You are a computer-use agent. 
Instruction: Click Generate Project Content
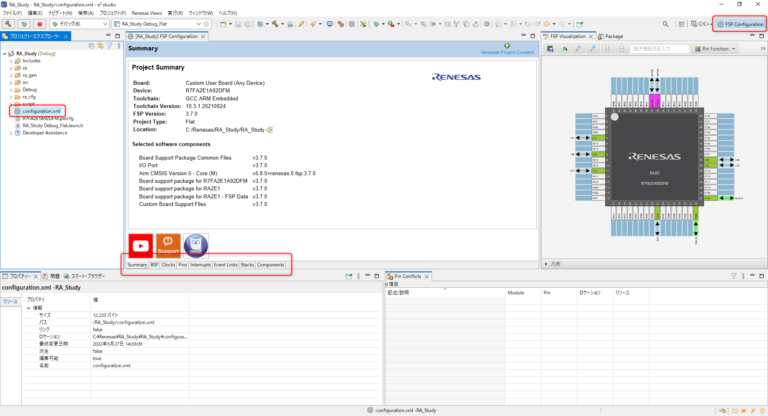(507, 49)
